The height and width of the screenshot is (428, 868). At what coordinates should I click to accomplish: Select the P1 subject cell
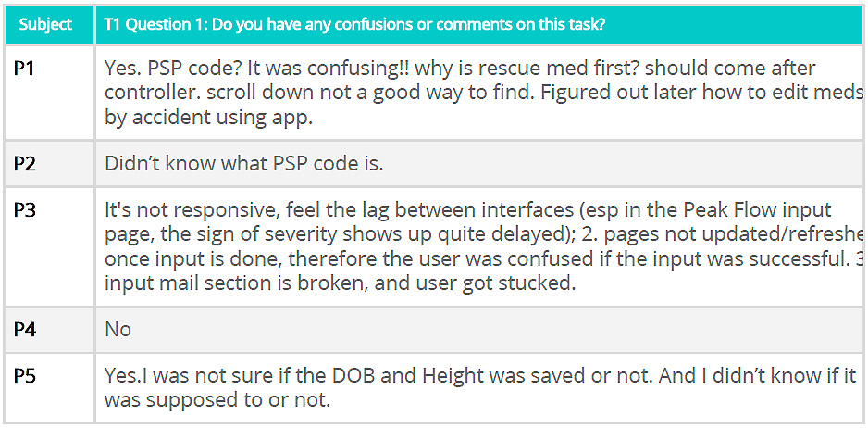click(x=25, y=69)
